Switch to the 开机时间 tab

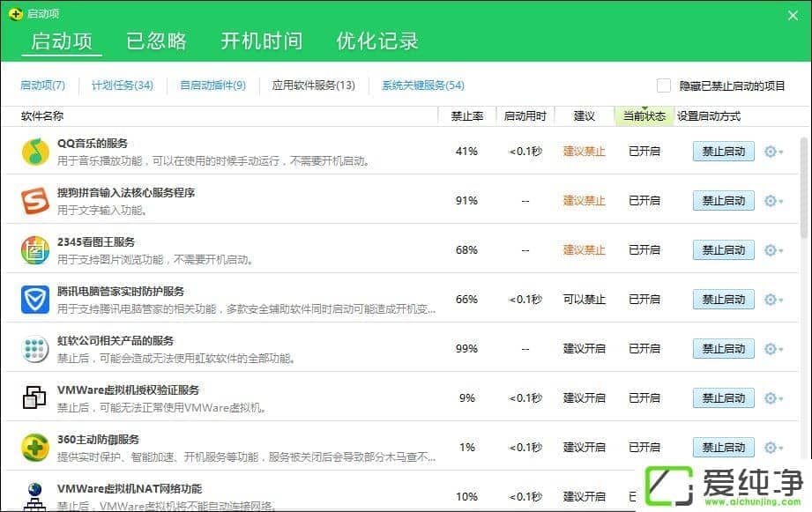point(261,41)
